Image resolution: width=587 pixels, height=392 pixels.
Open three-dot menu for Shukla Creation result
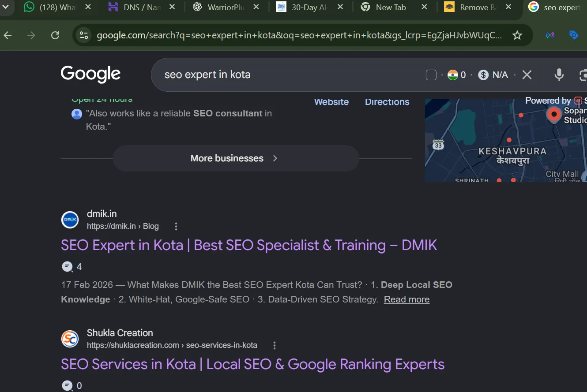coord(275,345)
